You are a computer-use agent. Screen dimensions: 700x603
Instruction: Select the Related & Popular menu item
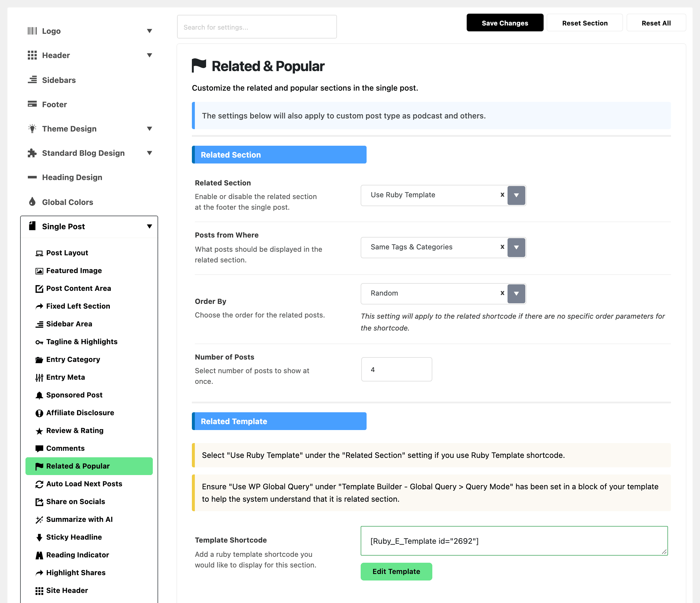coord(89,466)
